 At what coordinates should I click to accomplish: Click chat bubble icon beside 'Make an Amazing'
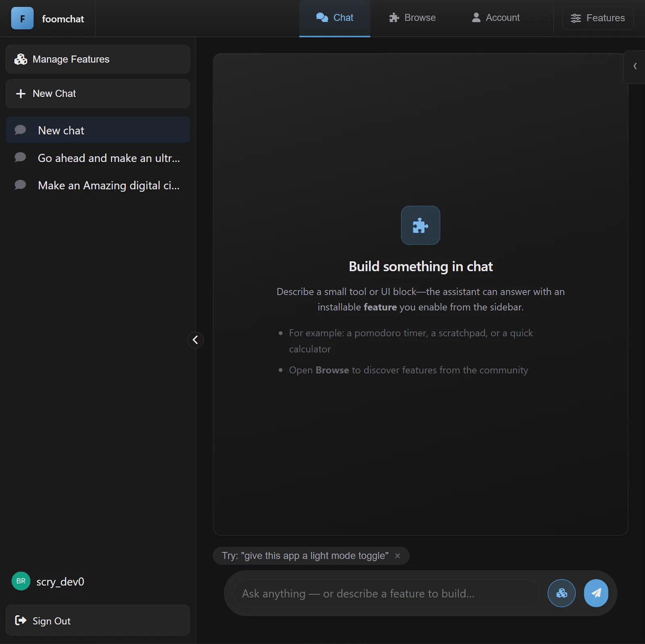click(20, 185)
